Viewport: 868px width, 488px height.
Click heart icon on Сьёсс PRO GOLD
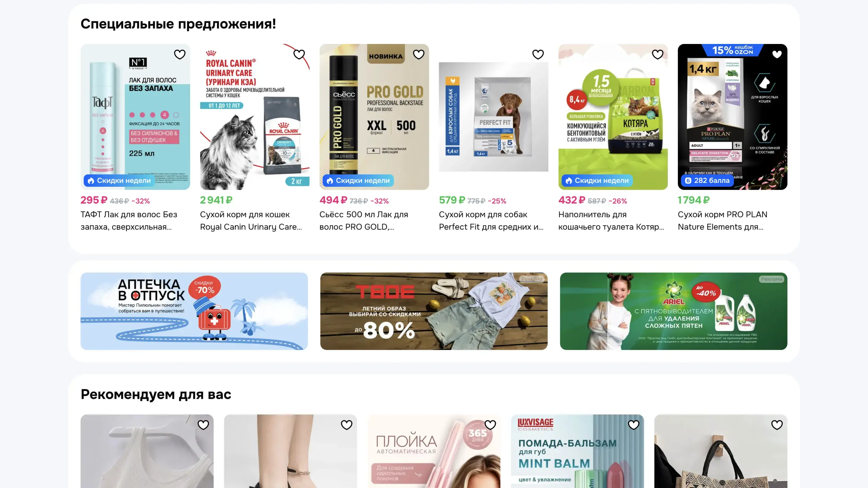click(x=419, y=54)
